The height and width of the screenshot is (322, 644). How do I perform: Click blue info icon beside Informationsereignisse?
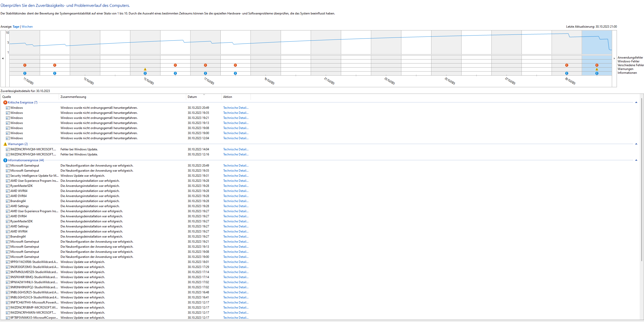pos(5,160)
